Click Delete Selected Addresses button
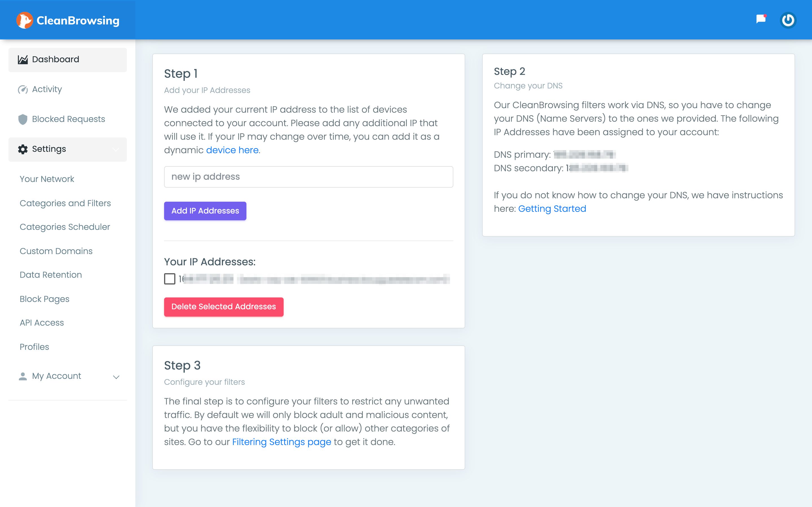 click(x=224, y=306)
